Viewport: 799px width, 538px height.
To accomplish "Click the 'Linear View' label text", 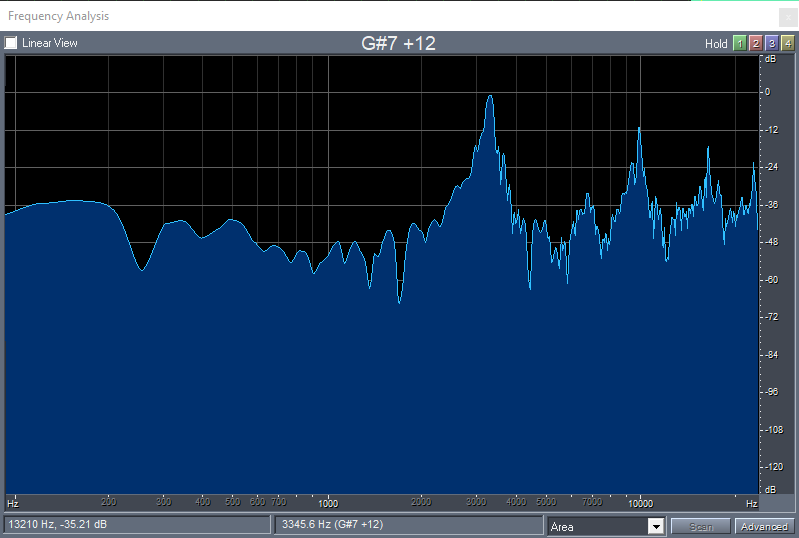I will (x=49, y=43).
